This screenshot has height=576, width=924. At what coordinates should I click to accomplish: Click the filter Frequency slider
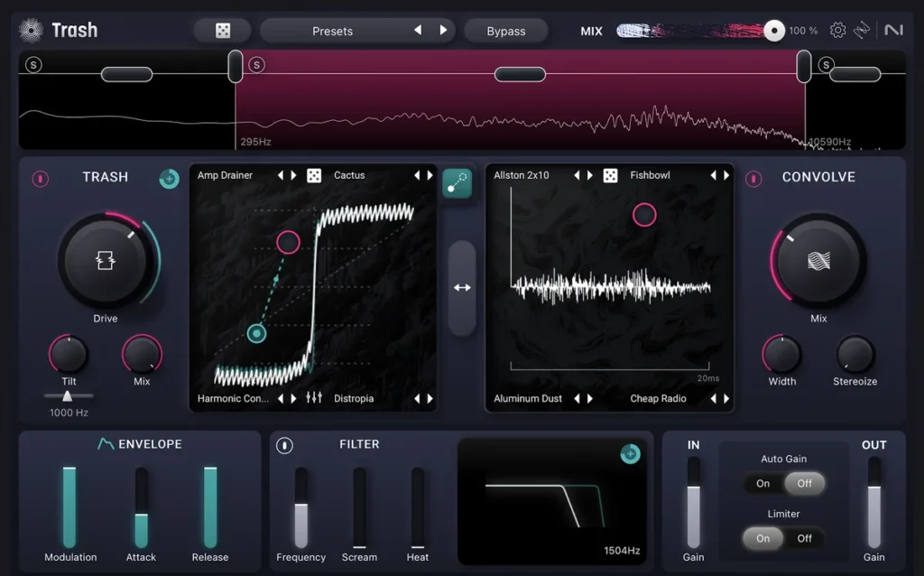coord(301,507)
